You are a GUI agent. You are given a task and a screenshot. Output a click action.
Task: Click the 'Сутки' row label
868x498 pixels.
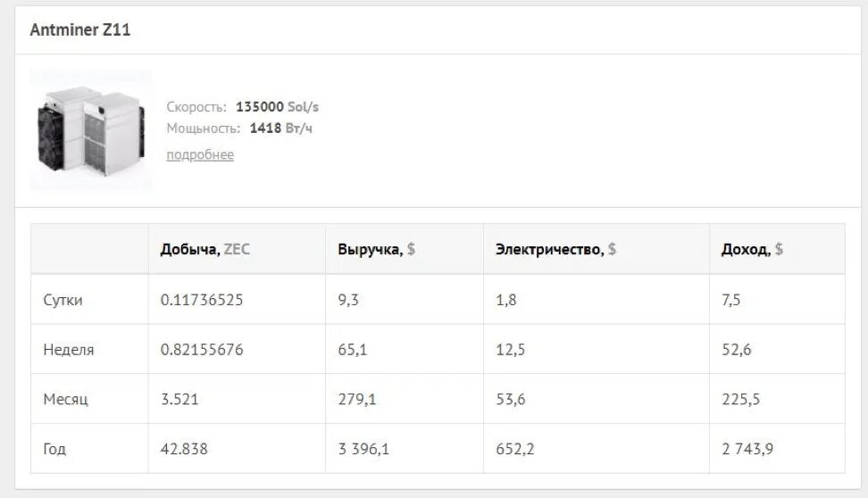63,300
